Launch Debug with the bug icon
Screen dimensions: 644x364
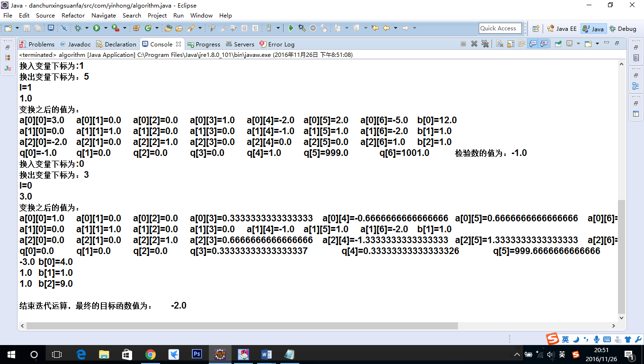pos(78,28)
